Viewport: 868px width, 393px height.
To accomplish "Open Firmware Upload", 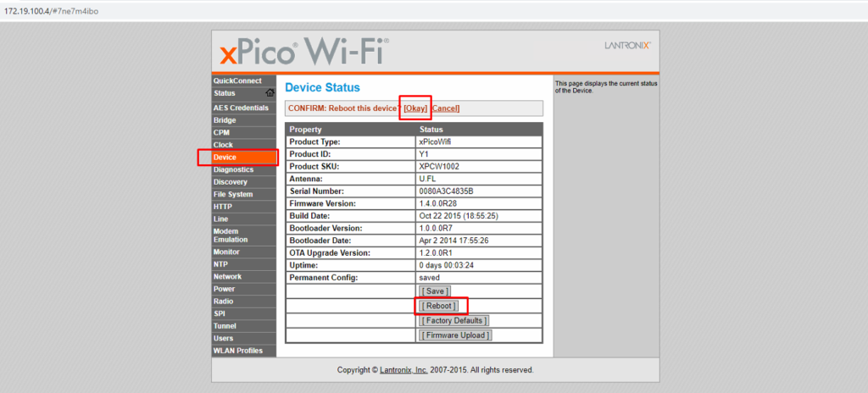I will tap(454, 335).
